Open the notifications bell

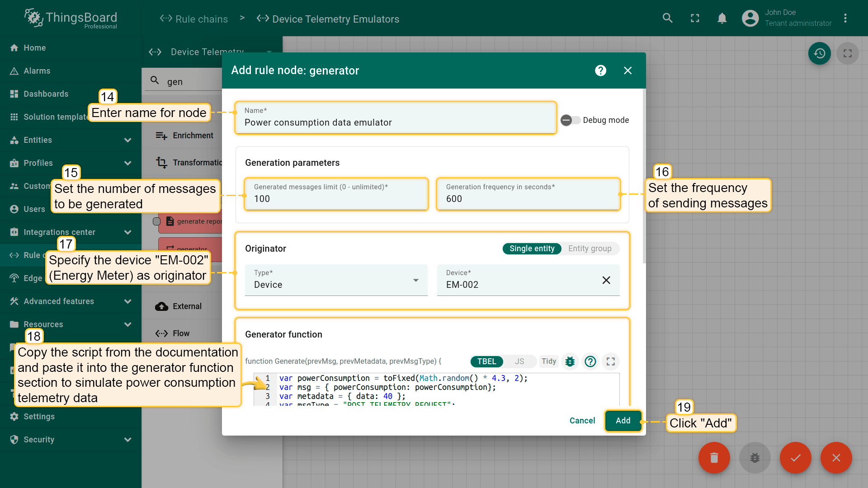point(722,19)
